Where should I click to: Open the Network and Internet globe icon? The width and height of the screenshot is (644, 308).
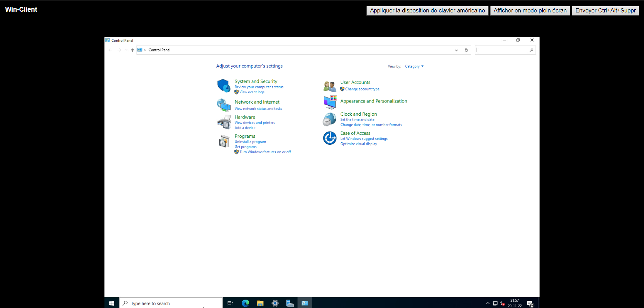(224, 105)
